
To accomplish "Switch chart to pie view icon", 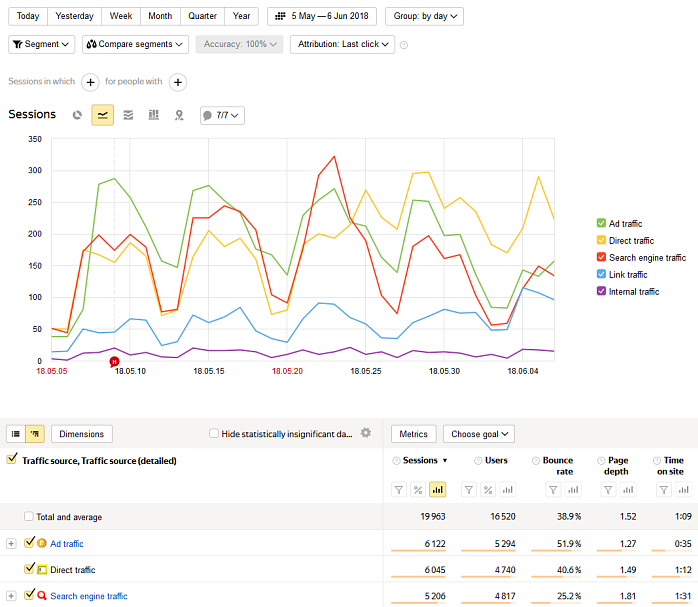I will 77,115.
